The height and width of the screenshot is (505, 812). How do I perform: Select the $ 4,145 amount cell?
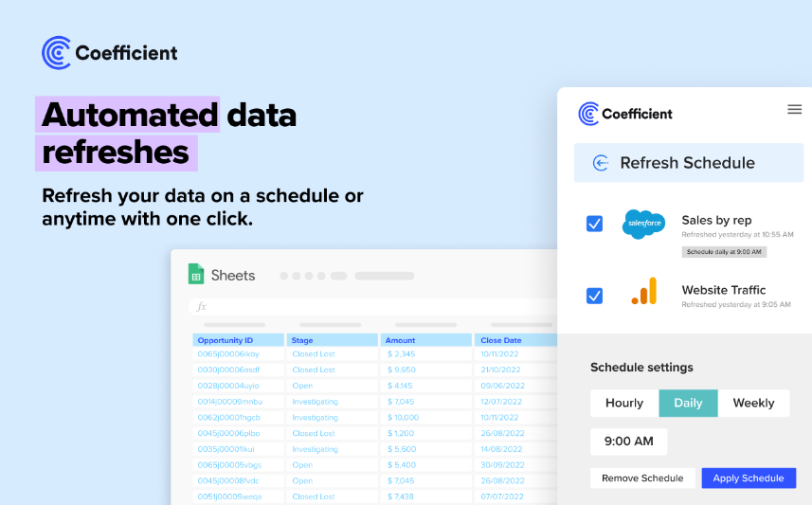pos(426,386)
